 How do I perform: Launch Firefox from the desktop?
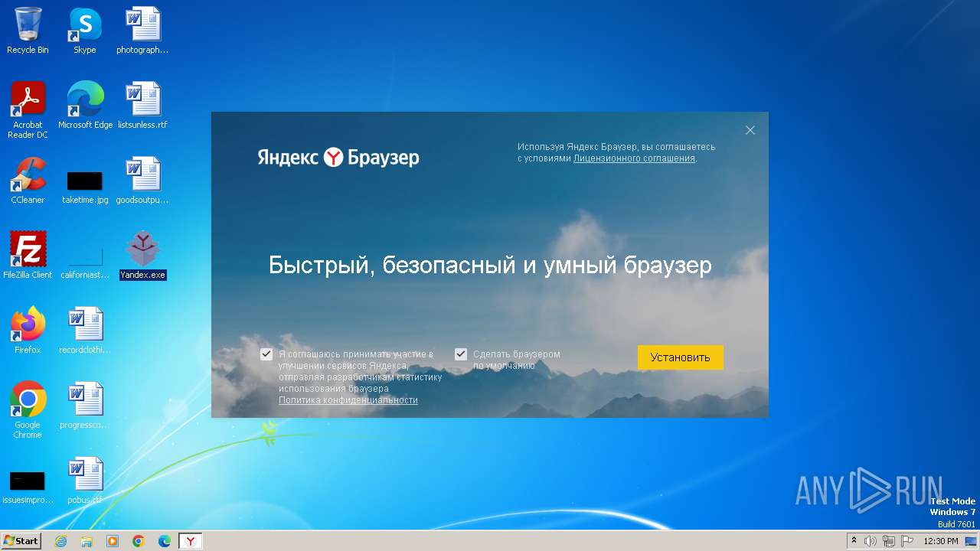(28, 331)
